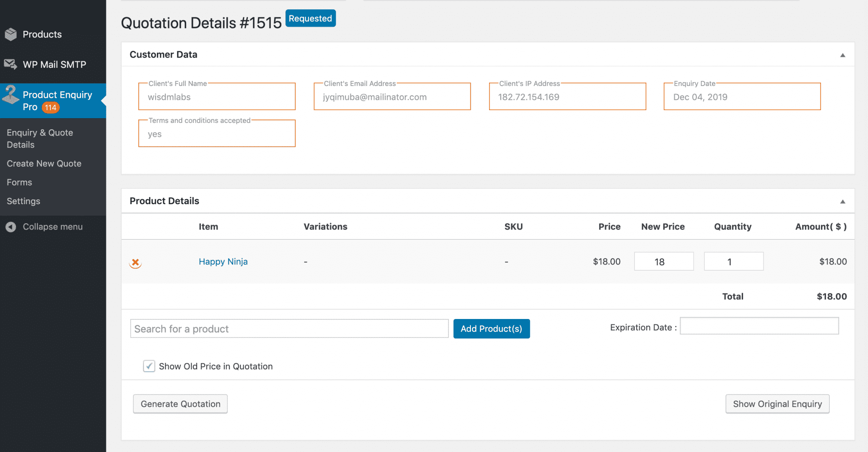
Task: Click Generate Quotation button
Action: (181, 404)
